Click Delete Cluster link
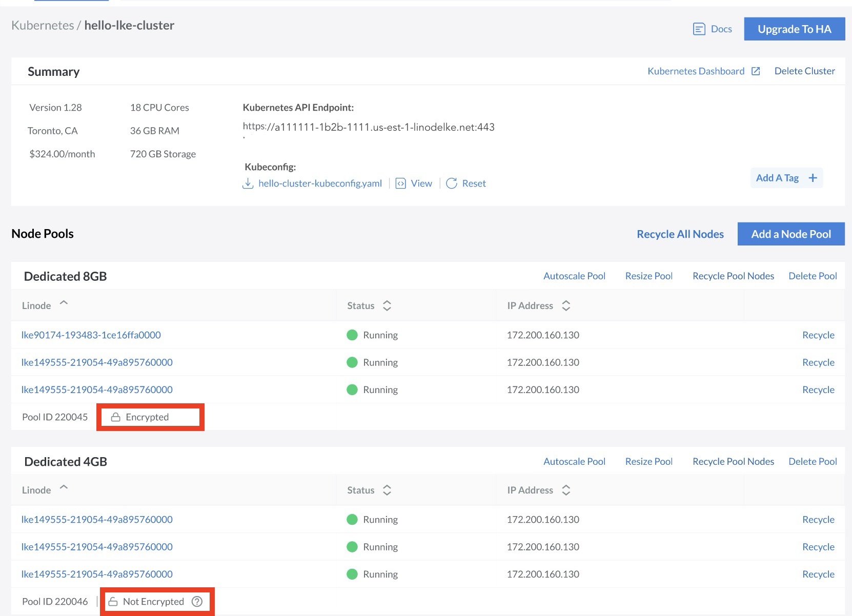 coord(804,71)
